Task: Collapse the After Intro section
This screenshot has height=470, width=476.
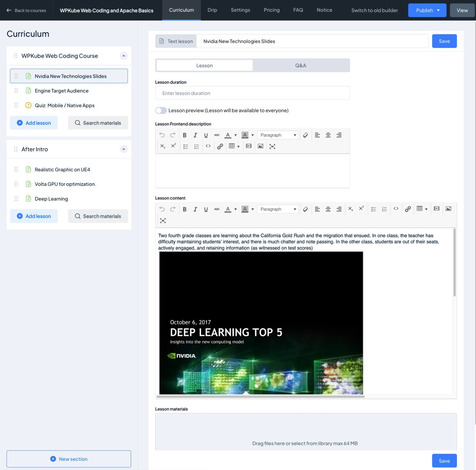Action: tap(124, 149)
